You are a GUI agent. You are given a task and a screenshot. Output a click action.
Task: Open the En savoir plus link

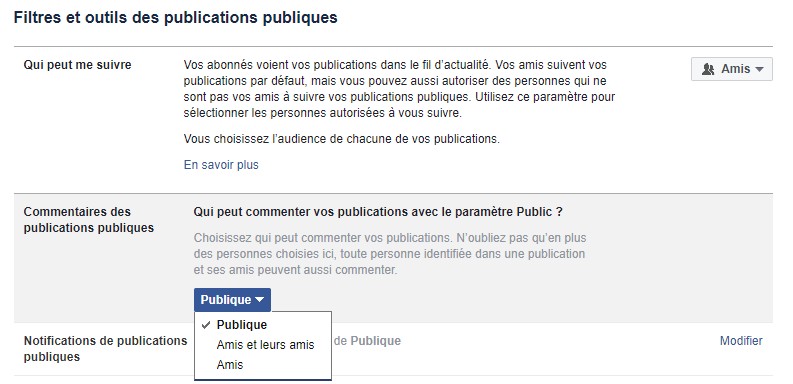tap(221, 165)
